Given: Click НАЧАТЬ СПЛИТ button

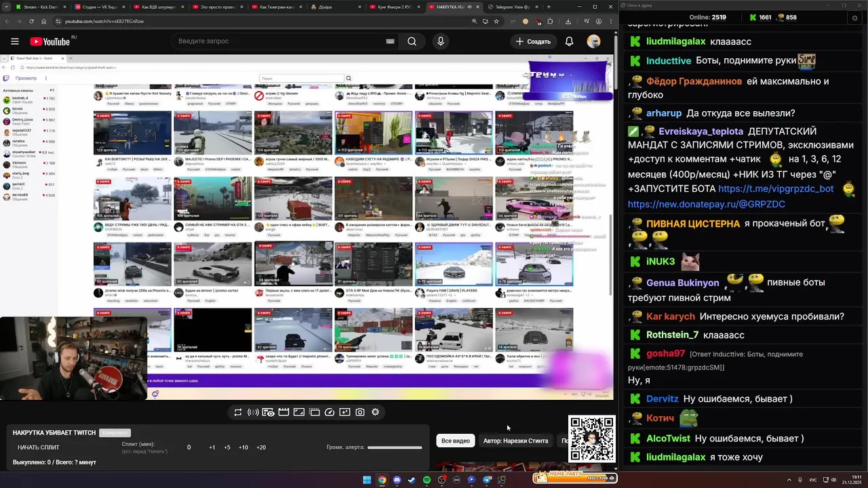Looking at the screenshot, I should [39, 447].
